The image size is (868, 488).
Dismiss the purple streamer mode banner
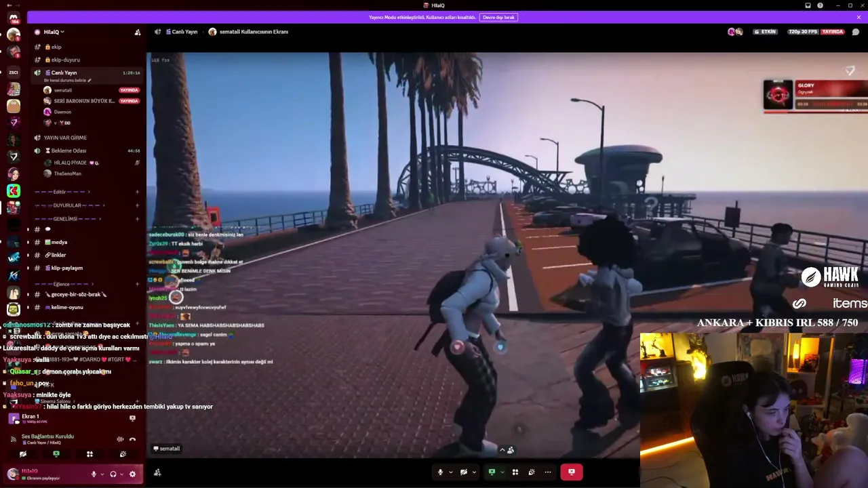click(859, 17)
